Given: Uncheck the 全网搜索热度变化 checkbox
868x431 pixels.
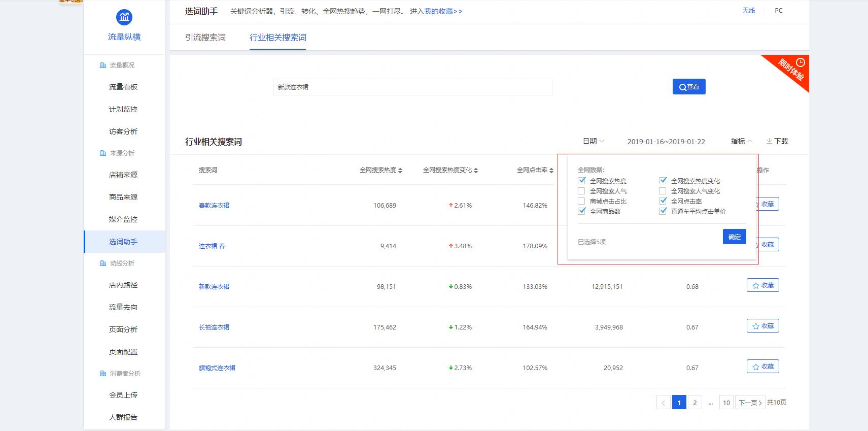Looking at the screenshot, I should [663, 180].
